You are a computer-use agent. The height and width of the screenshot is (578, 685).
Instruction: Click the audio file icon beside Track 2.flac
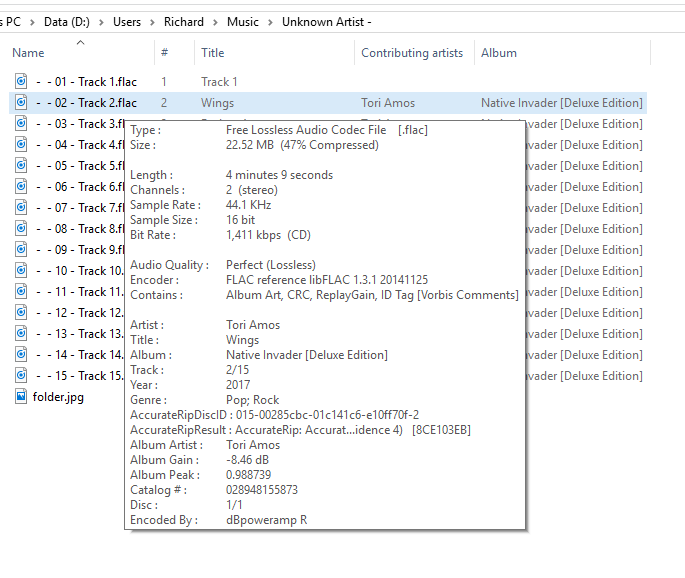[21, 102]
